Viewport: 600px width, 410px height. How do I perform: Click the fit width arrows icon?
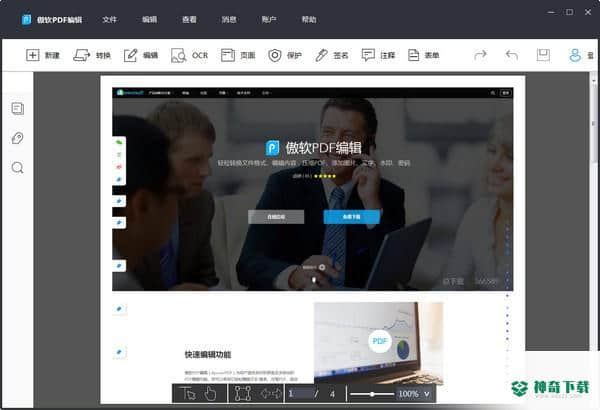tap(271, 394)
